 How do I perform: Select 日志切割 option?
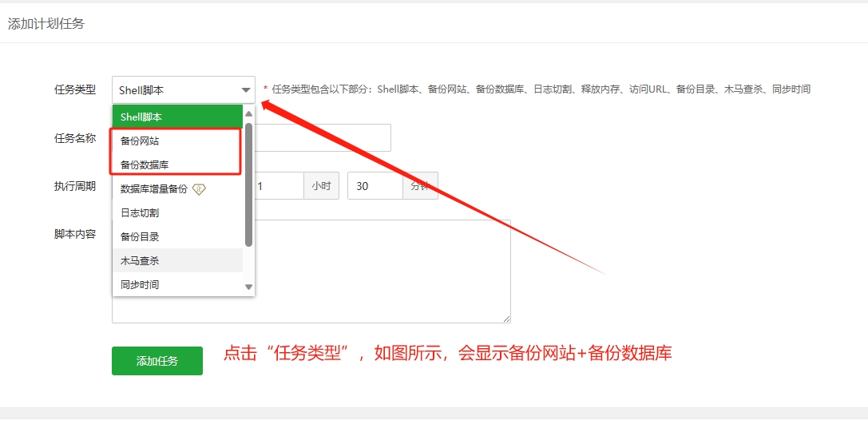pos(177,213)
